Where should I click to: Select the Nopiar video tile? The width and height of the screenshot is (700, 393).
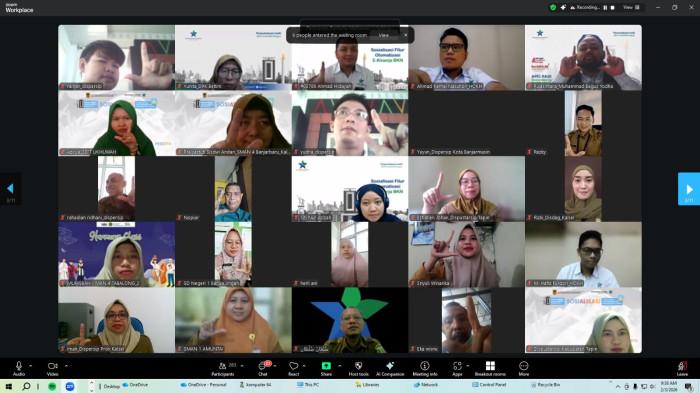tap(233, 188)
